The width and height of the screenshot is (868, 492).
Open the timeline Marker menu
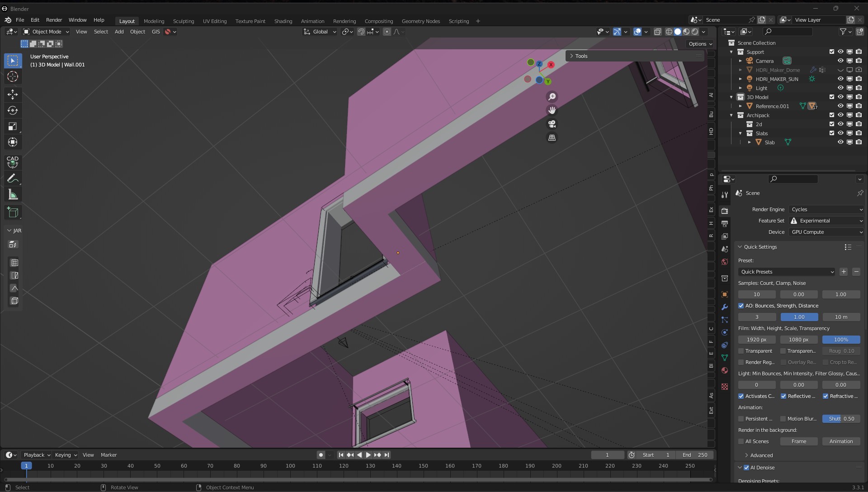tap(108, 455)
